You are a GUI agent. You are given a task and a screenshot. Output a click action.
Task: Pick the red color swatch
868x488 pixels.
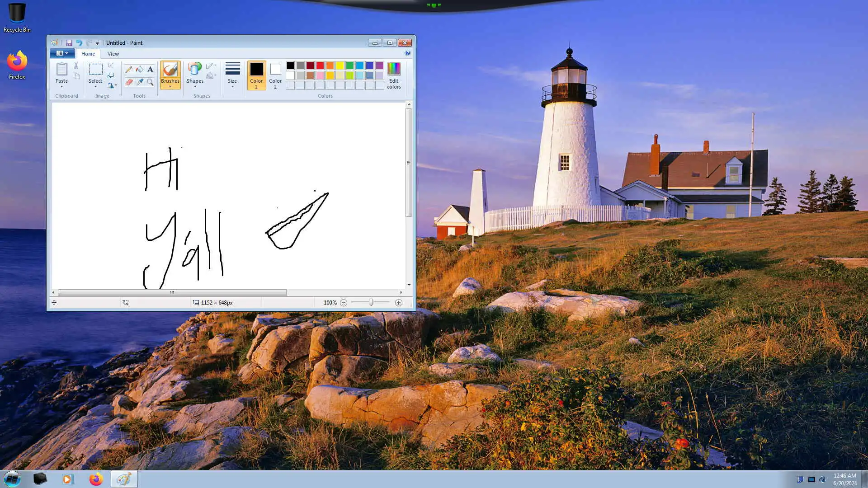pos(320,66)
